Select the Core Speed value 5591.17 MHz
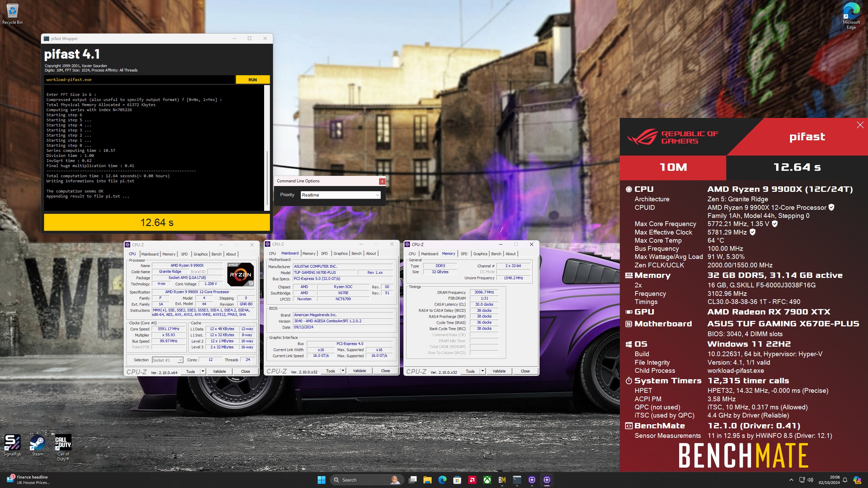The image size is (868, 488). pos(169,329)
